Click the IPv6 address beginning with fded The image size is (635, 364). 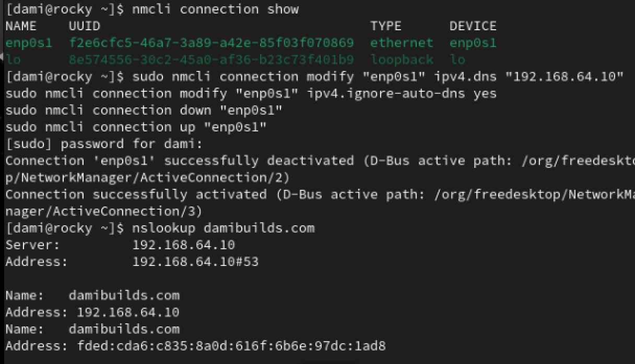point(231,346)
